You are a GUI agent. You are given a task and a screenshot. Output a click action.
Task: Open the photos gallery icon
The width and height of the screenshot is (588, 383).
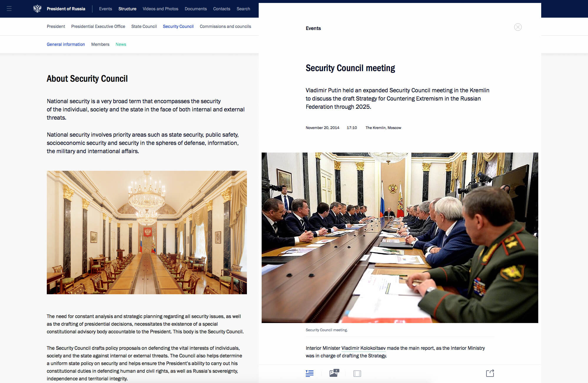pyautogui.click(x=334, y=373)
